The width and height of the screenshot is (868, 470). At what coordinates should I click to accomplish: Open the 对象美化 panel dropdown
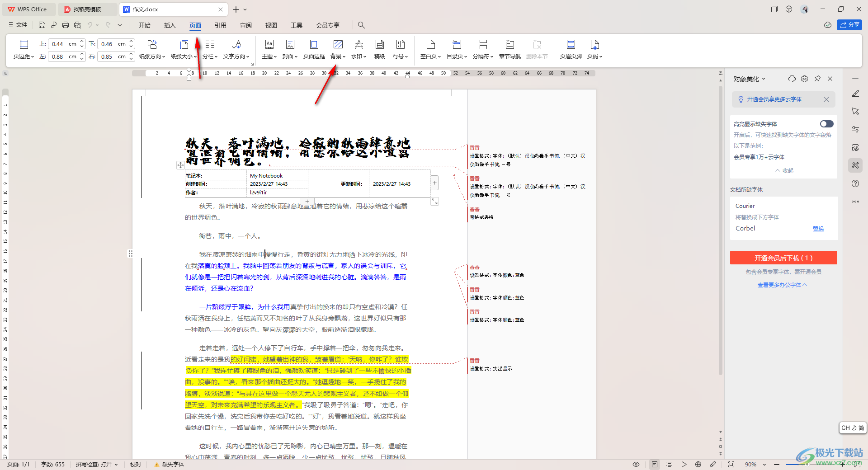tap(749, 79)
